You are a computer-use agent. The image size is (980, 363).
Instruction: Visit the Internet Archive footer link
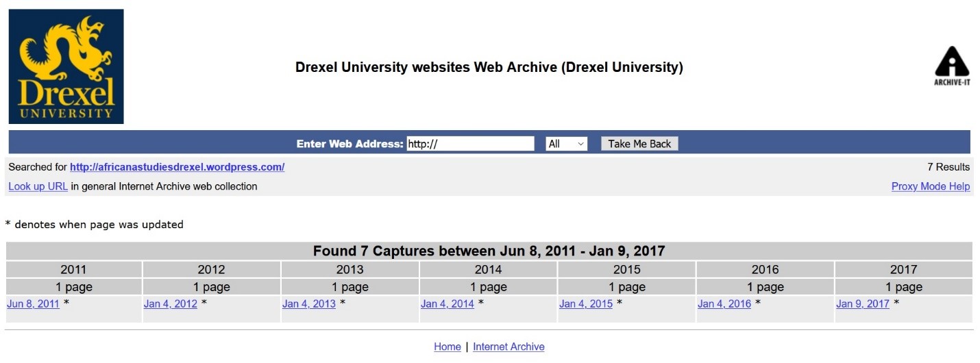[x=509, y=347]
